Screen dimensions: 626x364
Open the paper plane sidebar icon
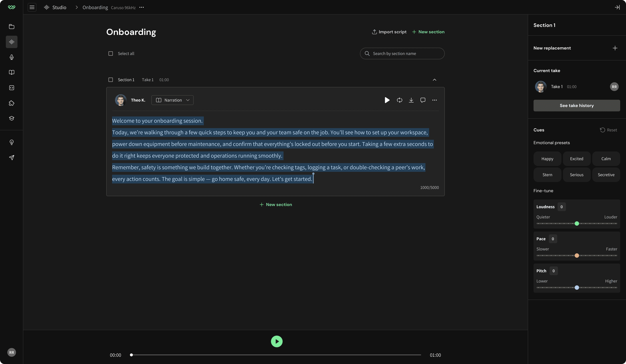[x=12, y=158]
